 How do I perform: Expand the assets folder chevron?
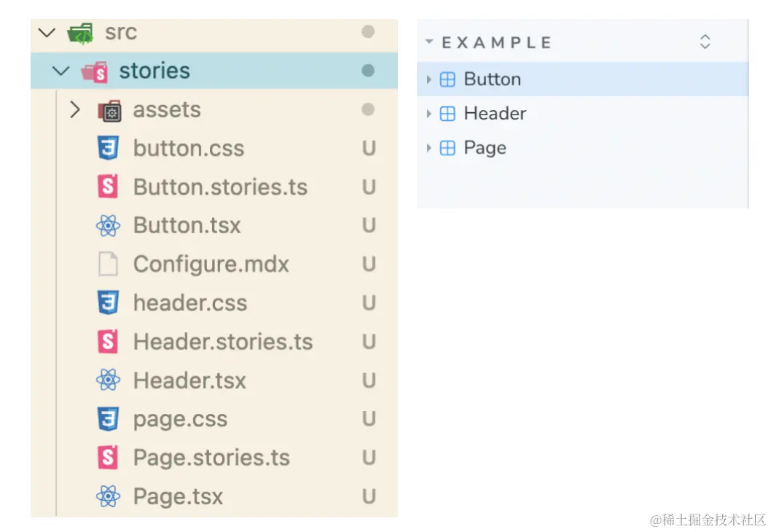(x=75, y=110)
